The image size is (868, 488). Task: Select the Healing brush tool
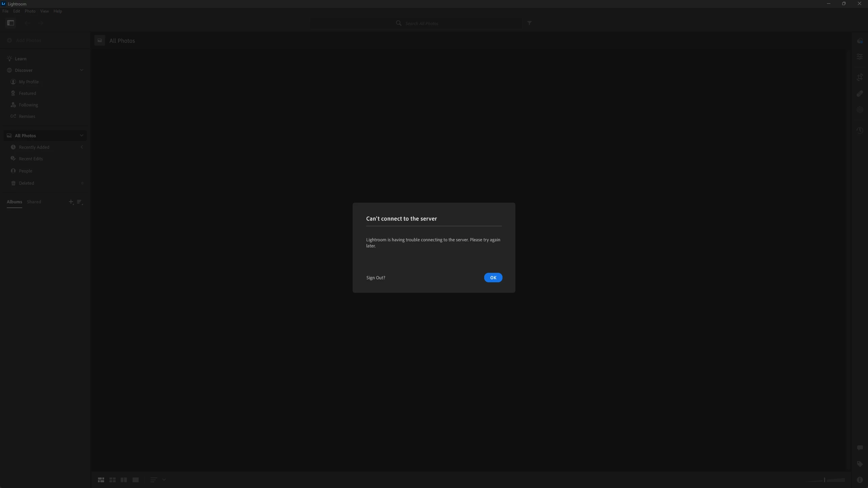point(860,94)
